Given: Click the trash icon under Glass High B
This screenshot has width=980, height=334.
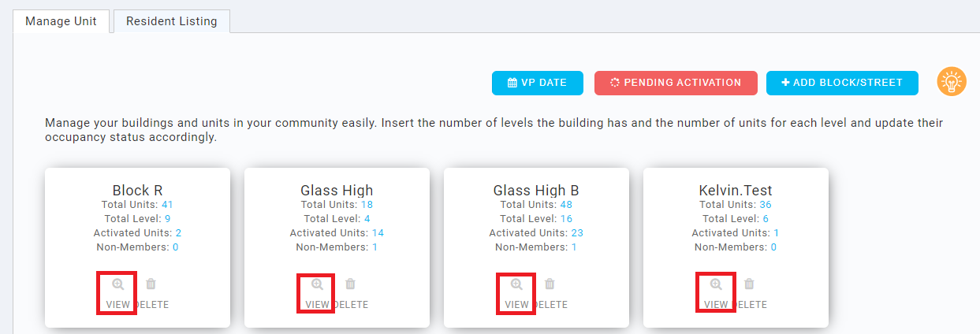Looking at the screenshot, I should (550, 284).
